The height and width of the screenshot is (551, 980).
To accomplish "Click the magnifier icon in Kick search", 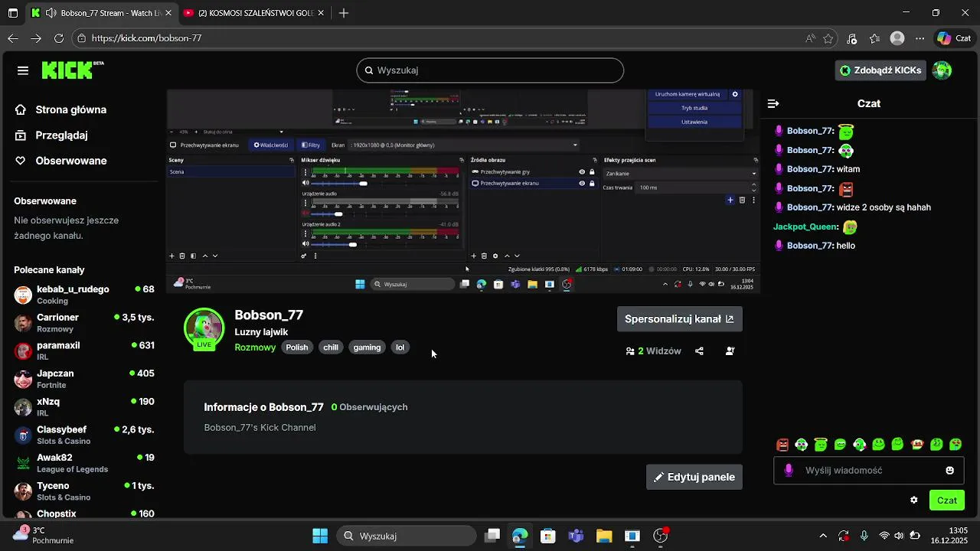I will click(368, 70).
